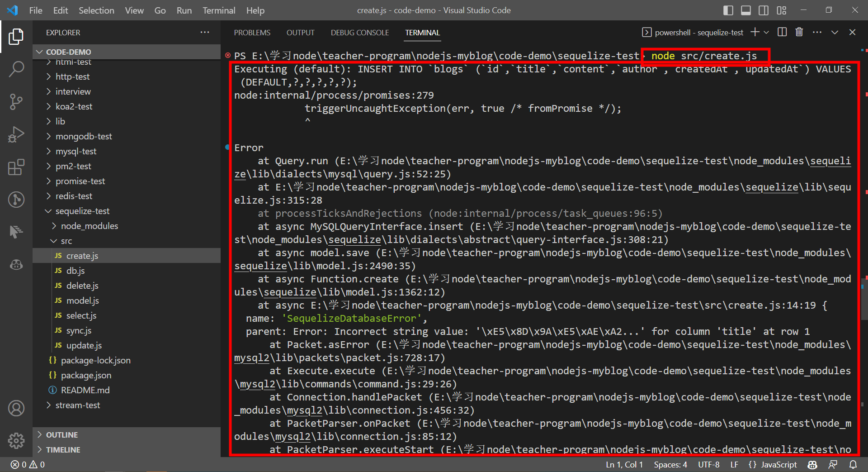Open select.js file

(x=127, y=315)
